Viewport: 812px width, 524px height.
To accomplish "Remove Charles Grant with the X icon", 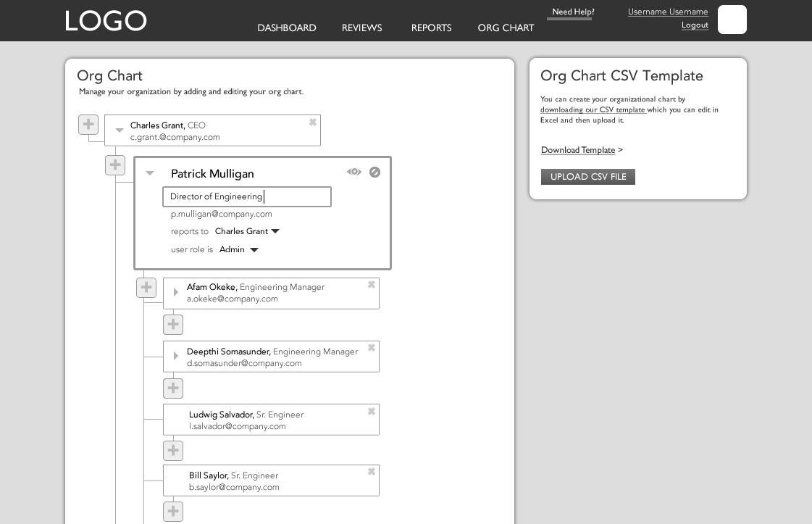I will click(313, 122).
